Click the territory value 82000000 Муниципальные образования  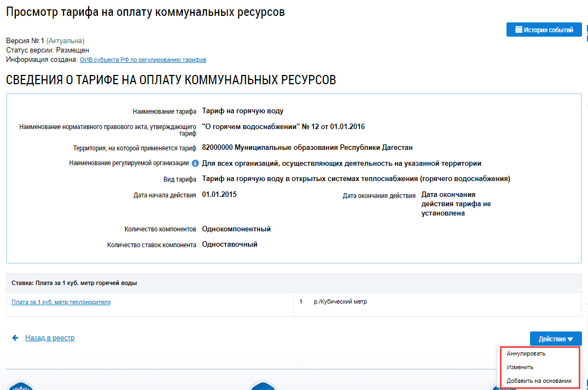point(307,148)
